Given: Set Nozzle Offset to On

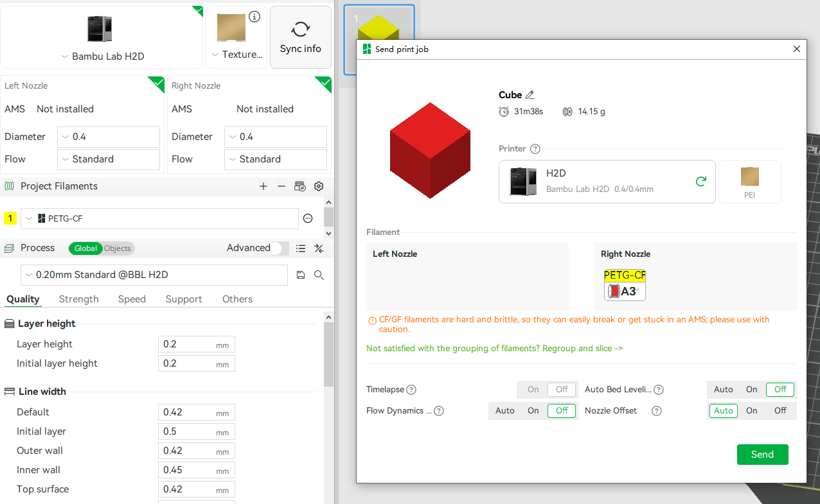Looking at the screenshot, I should tap(752, 411).
